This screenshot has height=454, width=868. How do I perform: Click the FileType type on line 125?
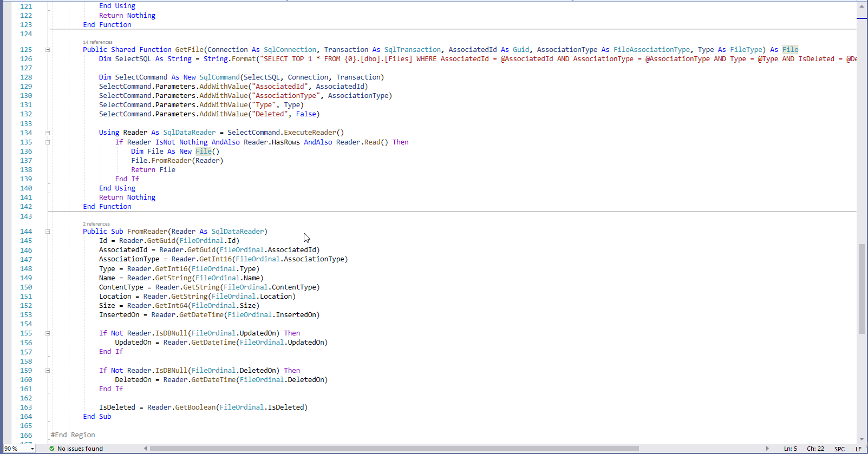[x=746, y=50]
